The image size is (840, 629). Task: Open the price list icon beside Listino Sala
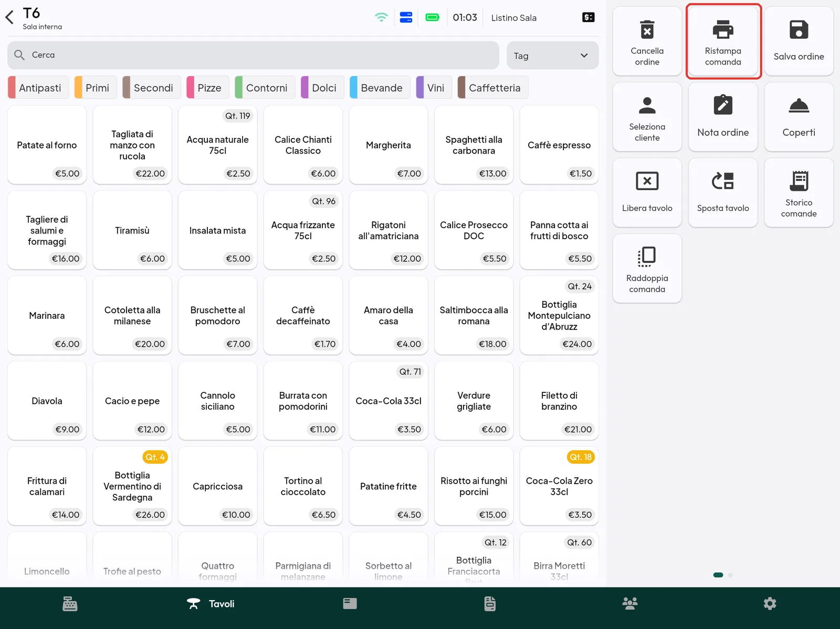(589, 17)
